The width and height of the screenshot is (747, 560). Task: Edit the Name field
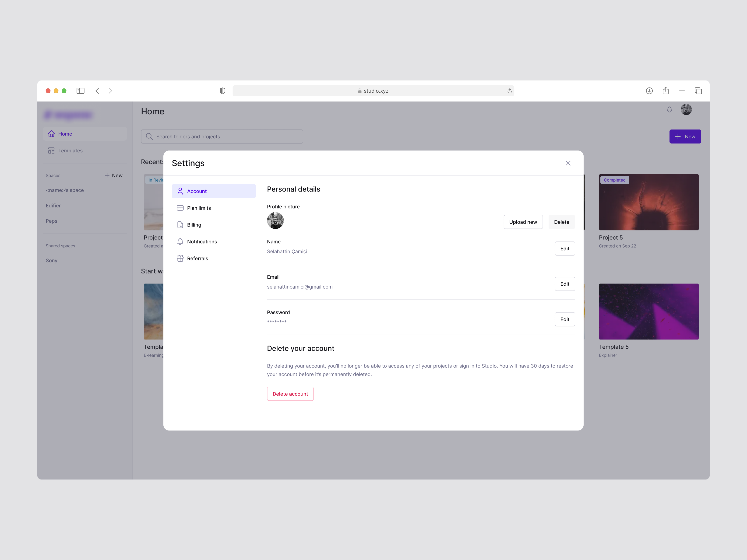click(565, 248)
